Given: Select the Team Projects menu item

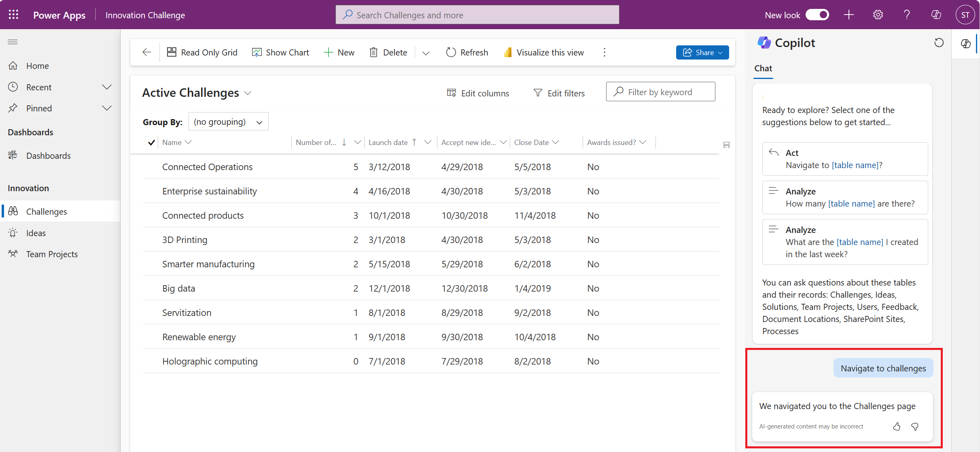Looking at the screenshot, I should pyautogui.click(x=52, y=254).
